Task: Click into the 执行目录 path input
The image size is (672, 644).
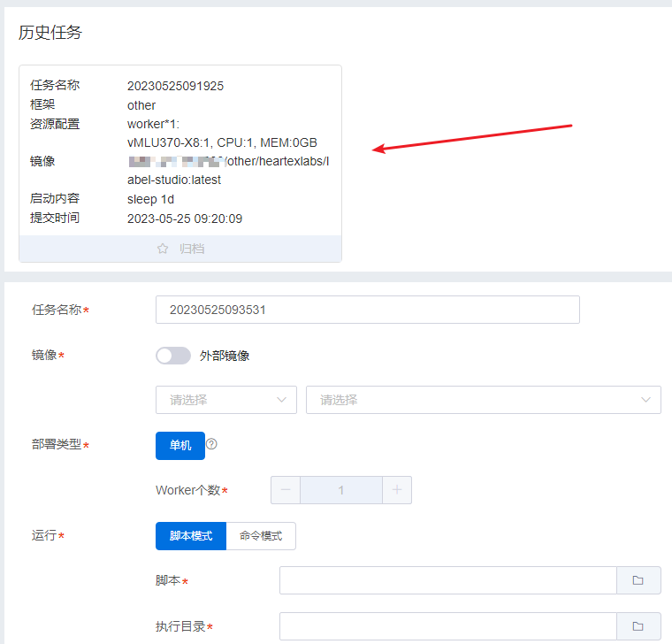Action: (x=447, y=626)
